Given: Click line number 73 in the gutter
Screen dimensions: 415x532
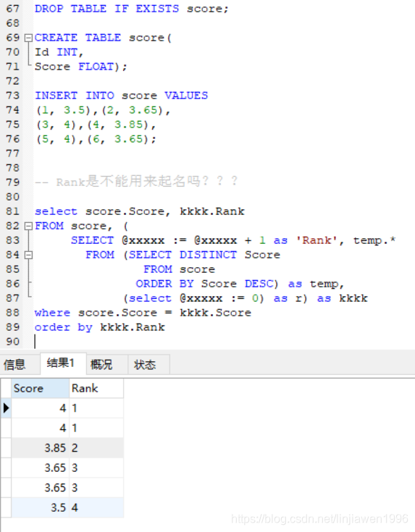Looking at the screenshot, I should [x=13, y=96].
